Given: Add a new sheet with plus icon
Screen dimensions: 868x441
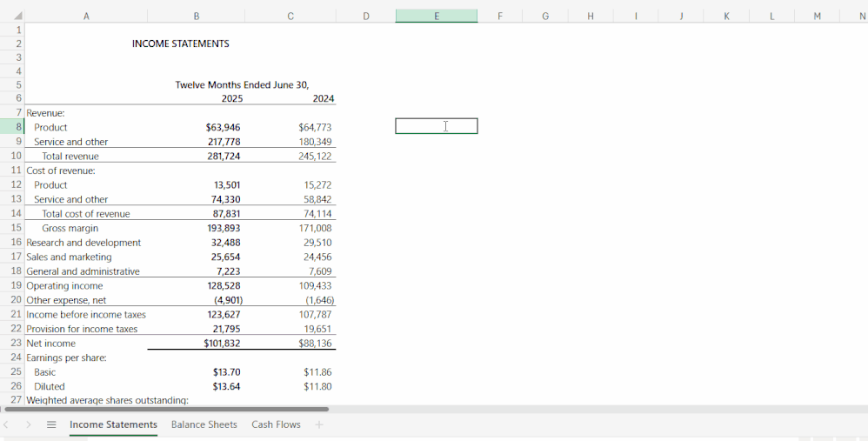Looking at the screenshot, I should point(319,425).
